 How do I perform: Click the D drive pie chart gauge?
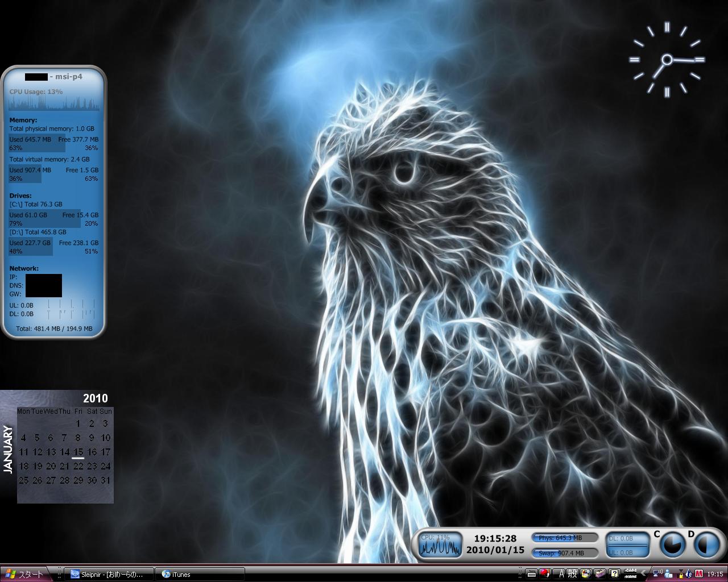[x=707, y=544]
